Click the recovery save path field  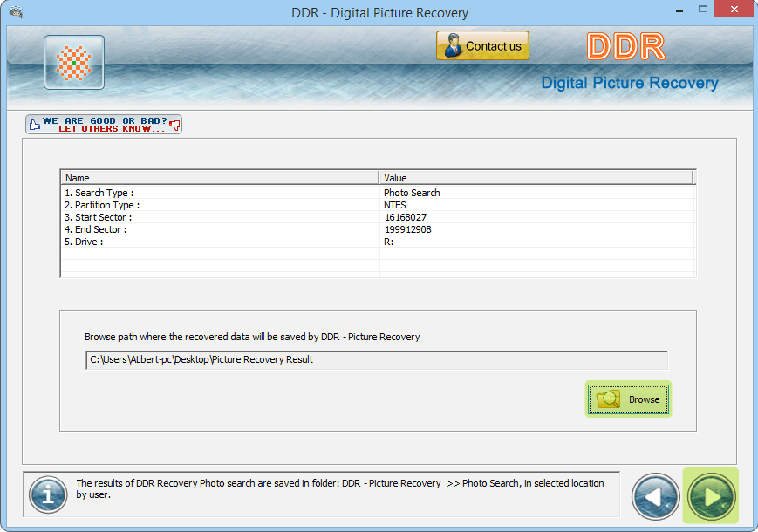tap(377, 360)
